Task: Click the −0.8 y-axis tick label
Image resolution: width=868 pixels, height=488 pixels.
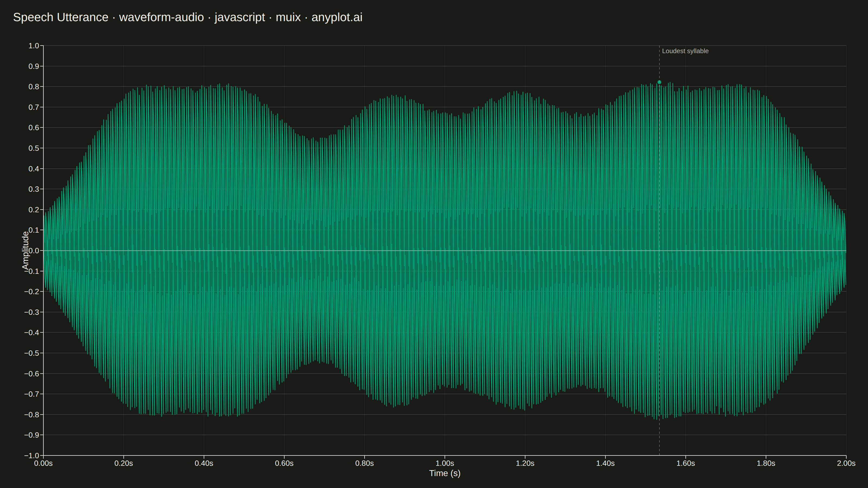Action: (32, 415)
